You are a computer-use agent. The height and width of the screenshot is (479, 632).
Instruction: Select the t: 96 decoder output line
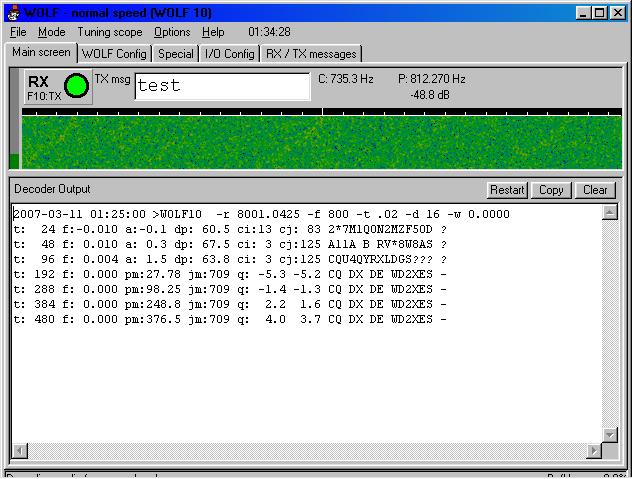(230, 259)
